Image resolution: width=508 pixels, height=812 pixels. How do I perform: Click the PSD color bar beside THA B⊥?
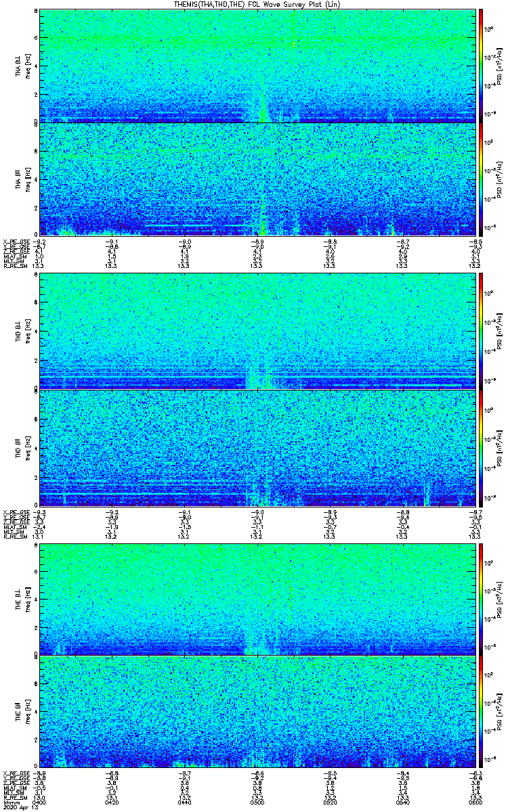click(482, 66)
